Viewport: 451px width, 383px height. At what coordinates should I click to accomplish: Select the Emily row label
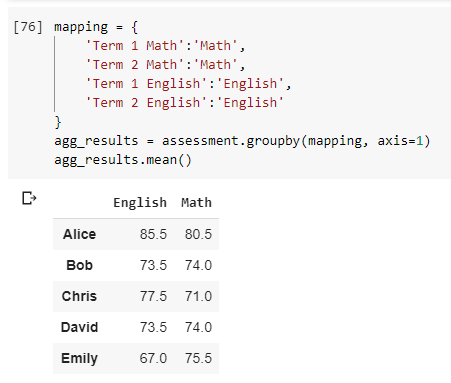click(79, 359)
